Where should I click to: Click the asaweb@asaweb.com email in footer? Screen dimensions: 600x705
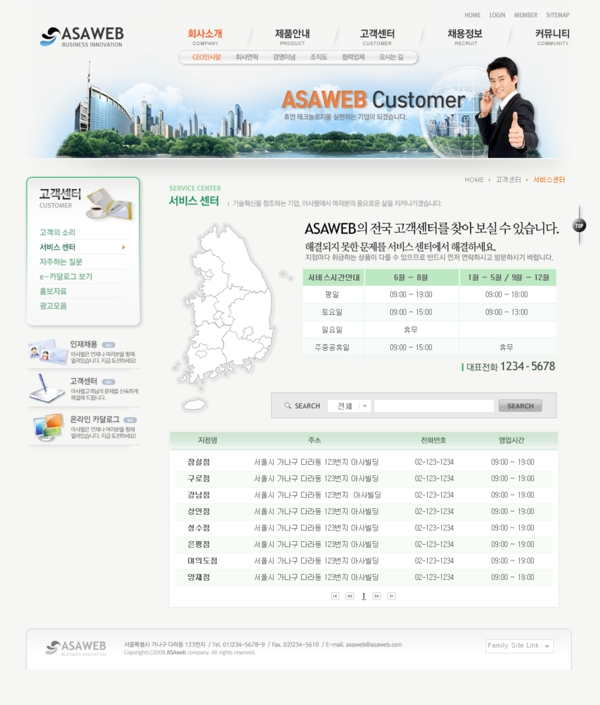[x=374, y=644]
